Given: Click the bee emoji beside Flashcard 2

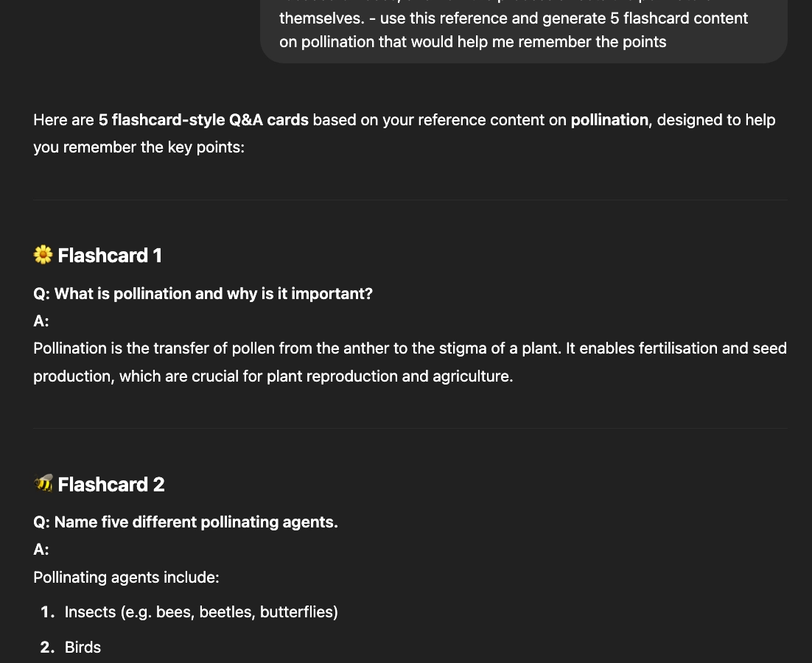Looking at the screenshot, I should [x=43, y=484].
